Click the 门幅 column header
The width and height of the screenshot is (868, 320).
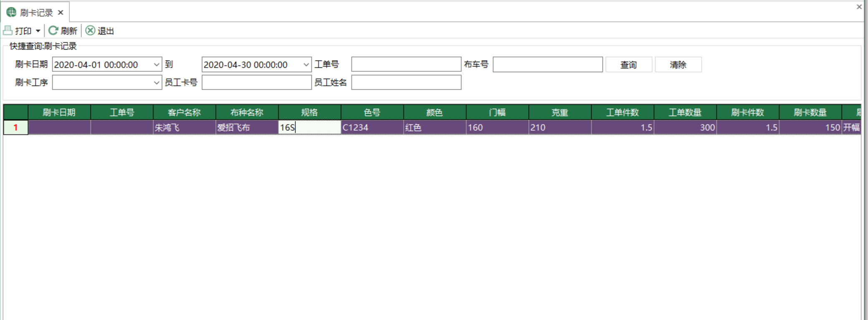tap(497, 112)
